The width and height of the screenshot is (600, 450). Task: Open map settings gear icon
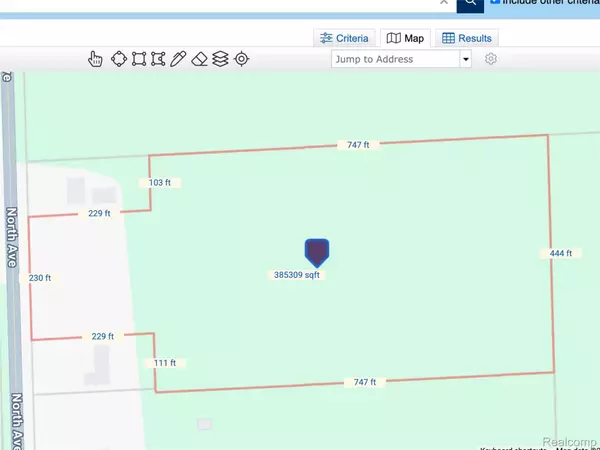490,59
